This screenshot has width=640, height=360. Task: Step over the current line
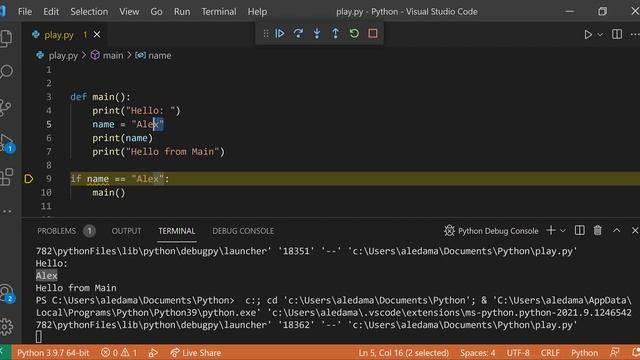point(298,33)
